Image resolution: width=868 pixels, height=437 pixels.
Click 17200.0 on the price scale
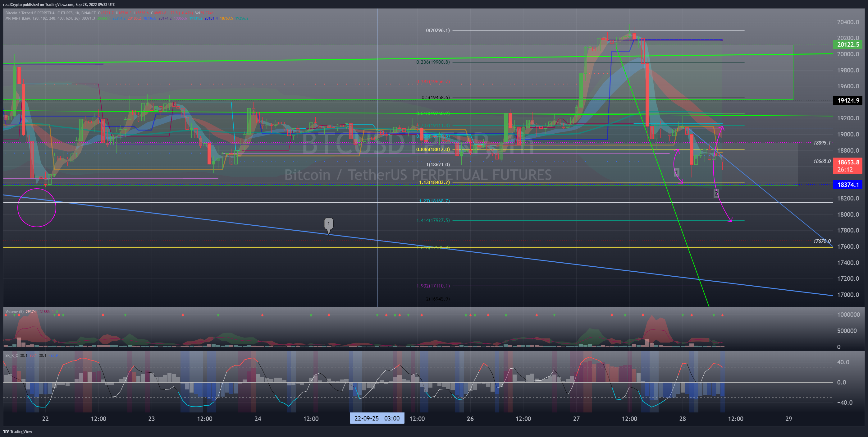pos(848,278)
